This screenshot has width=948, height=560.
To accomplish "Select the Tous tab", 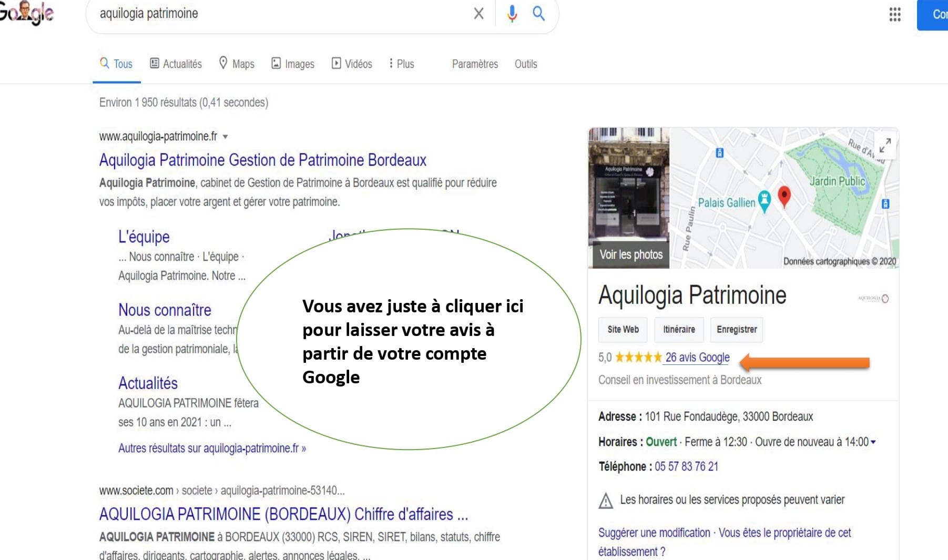I will coord(116,64).
